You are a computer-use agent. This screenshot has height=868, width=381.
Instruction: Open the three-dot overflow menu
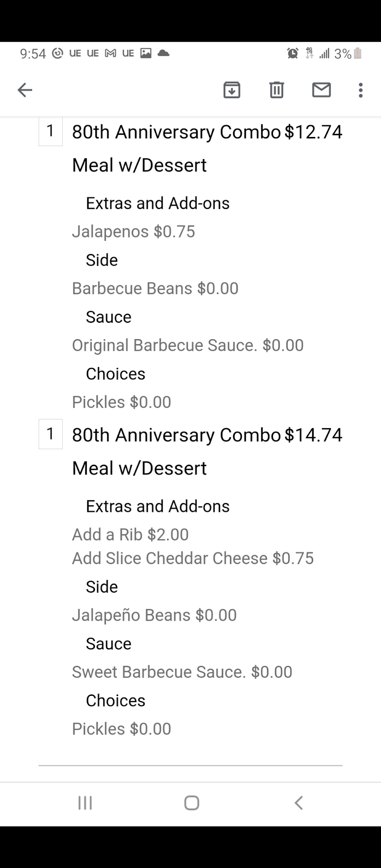[x=360, y=90]
